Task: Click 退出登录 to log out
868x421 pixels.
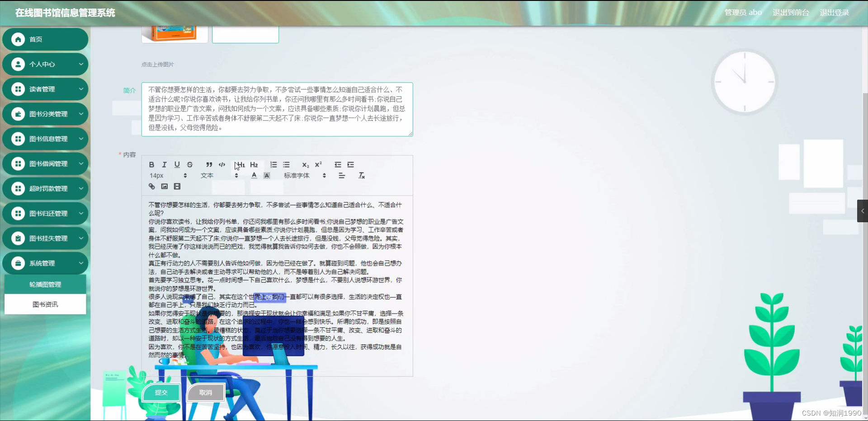Action: click(835, 12)
